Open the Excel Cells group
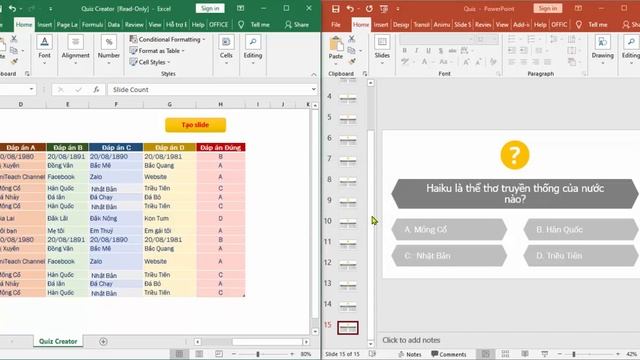640x360 pixels. (x=226, y=50)
